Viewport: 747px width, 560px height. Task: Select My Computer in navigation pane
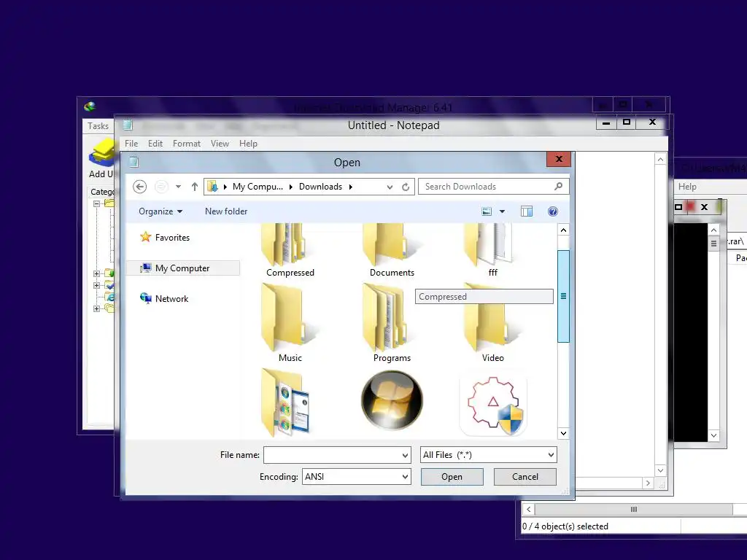[183, 268]
